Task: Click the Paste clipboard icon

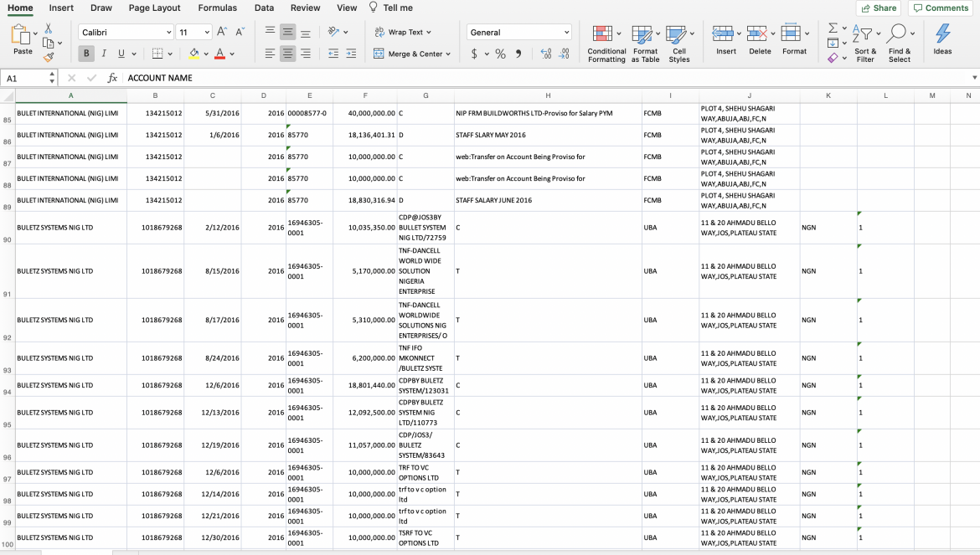Action: tap(21, 35)
